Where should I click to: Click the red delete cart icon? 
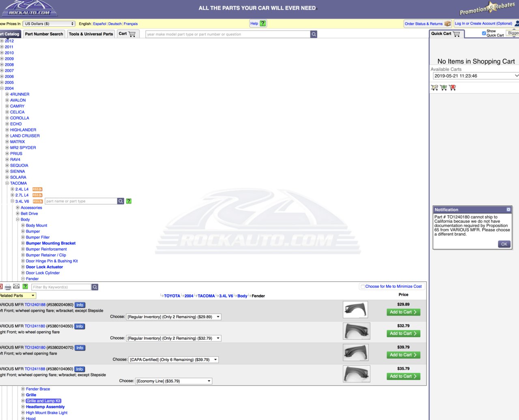(x=452, y=87)
